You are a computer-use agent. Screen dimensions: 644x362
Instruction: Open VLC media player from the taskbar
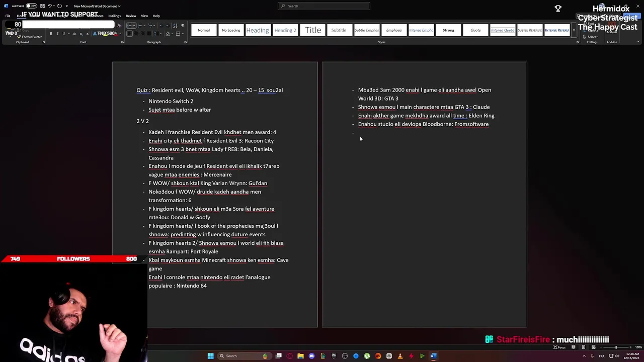(x=400, y=356)
